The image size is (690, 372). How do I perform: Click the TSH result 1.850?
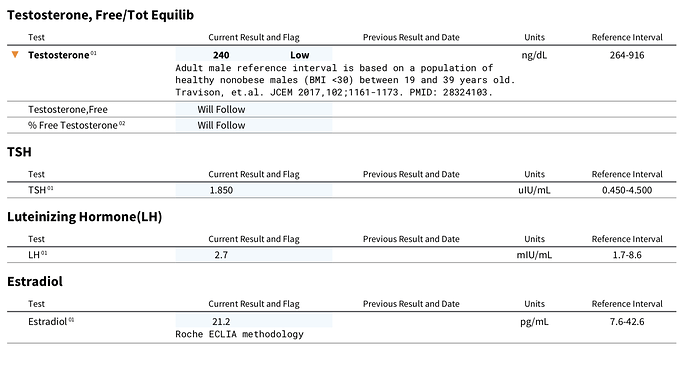[x=221, y=190]
